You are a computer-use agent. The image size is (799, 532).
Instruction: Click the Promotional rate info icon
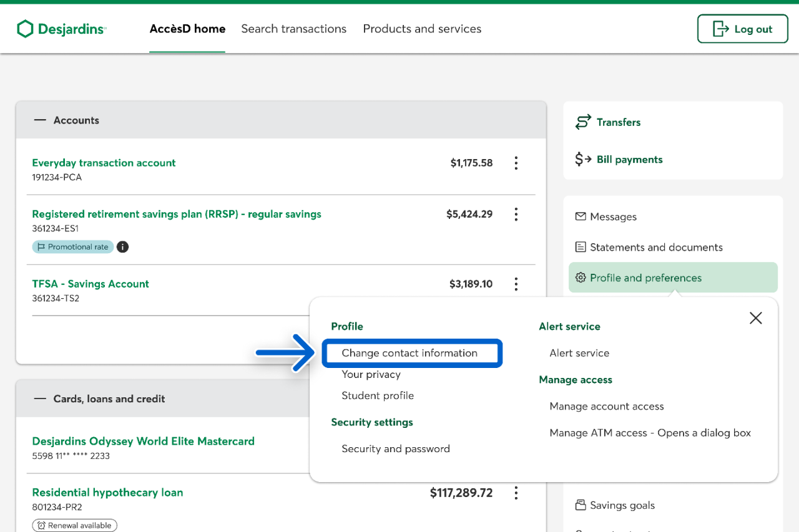pyautogui.click(x=123, y=247)
